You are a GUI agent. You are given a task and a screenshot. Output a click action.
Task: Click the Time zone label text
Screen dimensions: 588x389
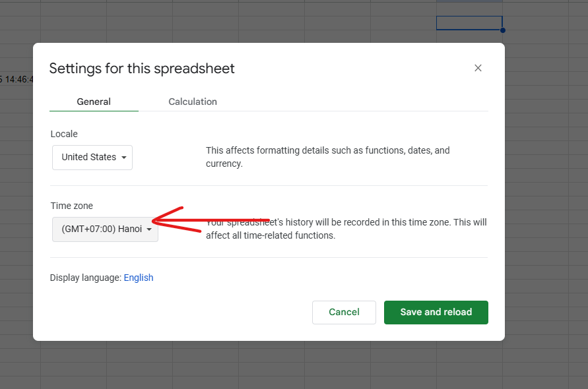[x=72, y=206]
